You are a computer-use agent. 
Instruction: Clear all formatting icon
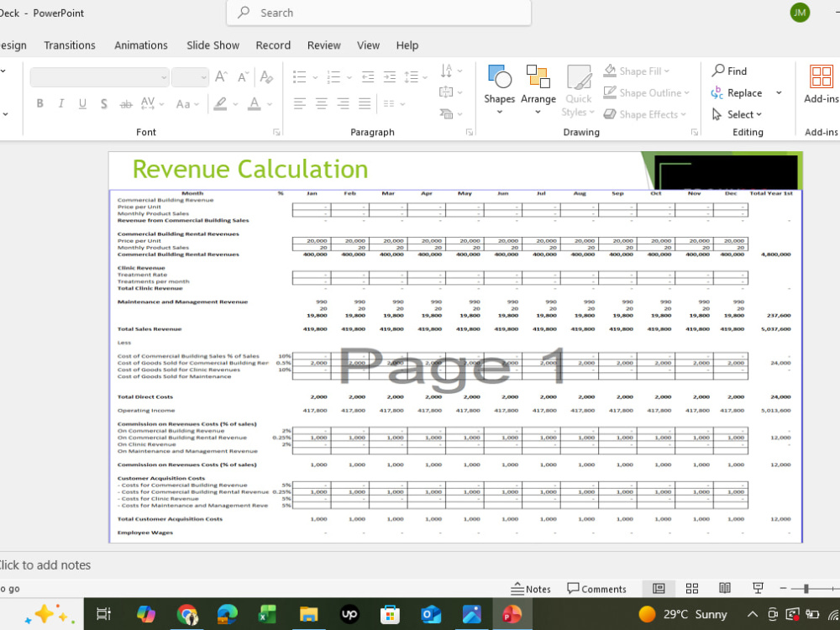tap(266, 77)
